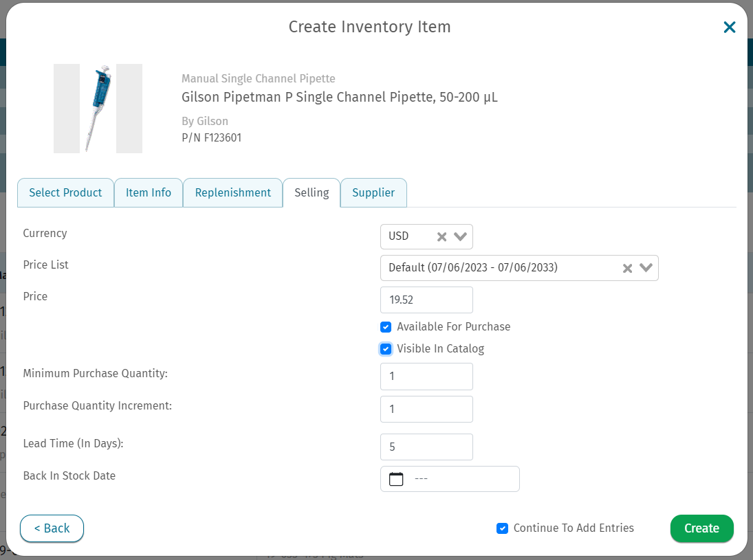Click the Purchase Quantity Increment label
Viewport: 753px width, 560px height.
point(98,406)
